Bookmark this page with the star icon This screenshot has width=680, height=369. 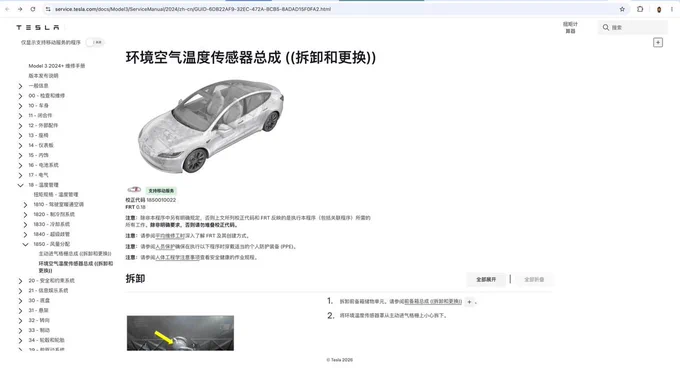click(x=622, y=9)
